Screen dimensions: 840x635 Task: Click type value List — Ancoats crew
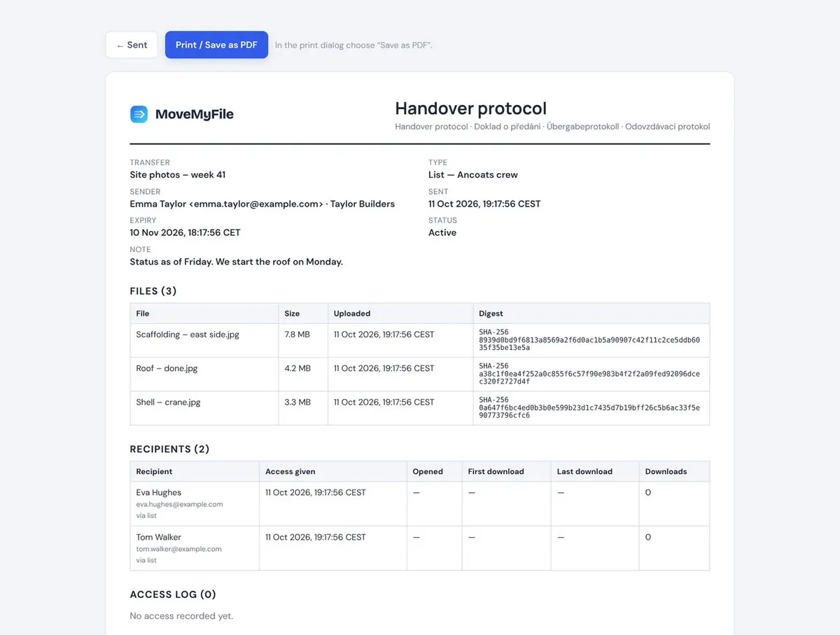[x=473, y=175]
